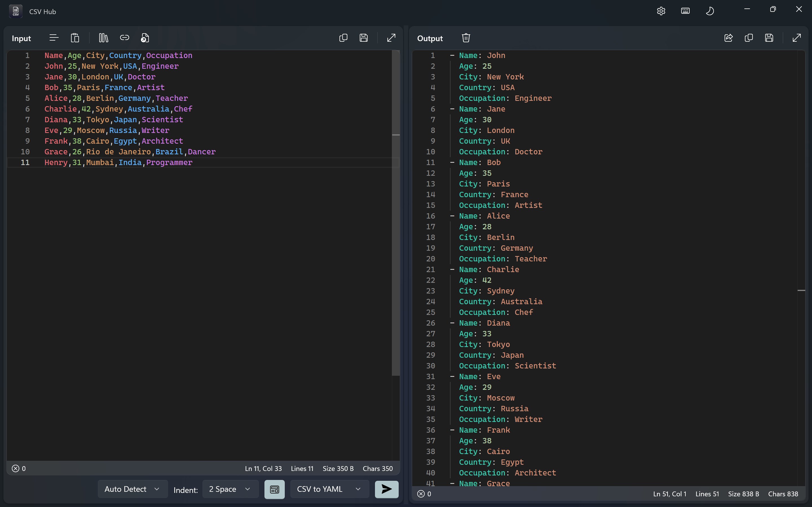This screenshot has width=812, height=507.
Task: Open the Auto Detect format dropdown
Action: coord(132,489)
